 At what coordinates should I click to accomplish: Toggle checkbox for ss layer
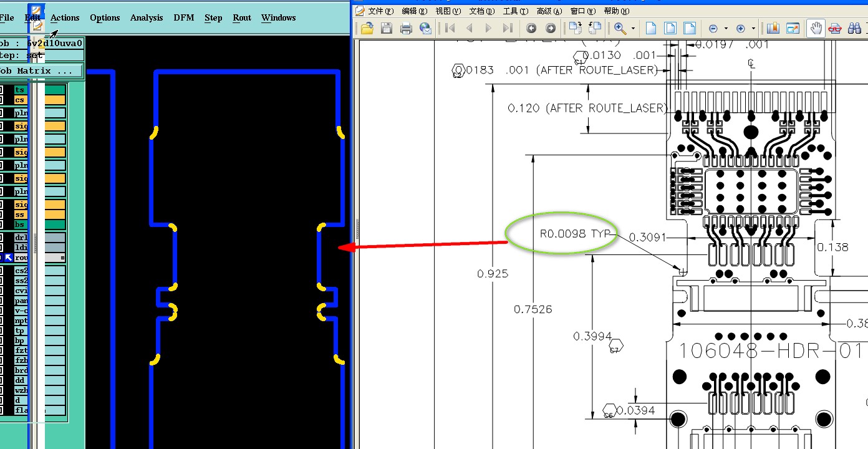(1, 215)
